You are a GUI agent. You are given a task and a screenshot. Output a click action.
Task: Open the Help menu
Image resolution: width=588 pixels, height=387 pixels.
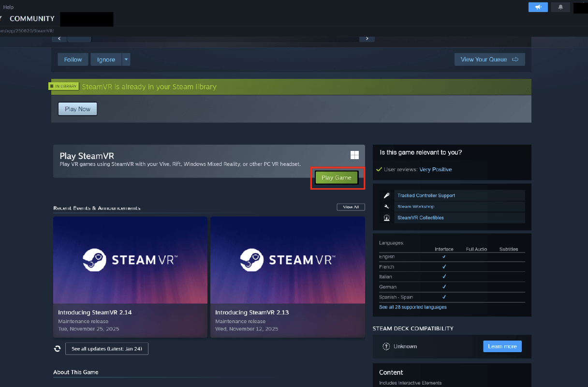tap(8, 7)
